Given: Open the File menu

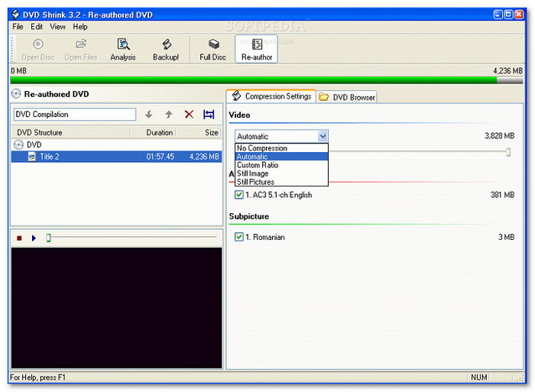Looking at the screenshot, I should tap(18, 27).
